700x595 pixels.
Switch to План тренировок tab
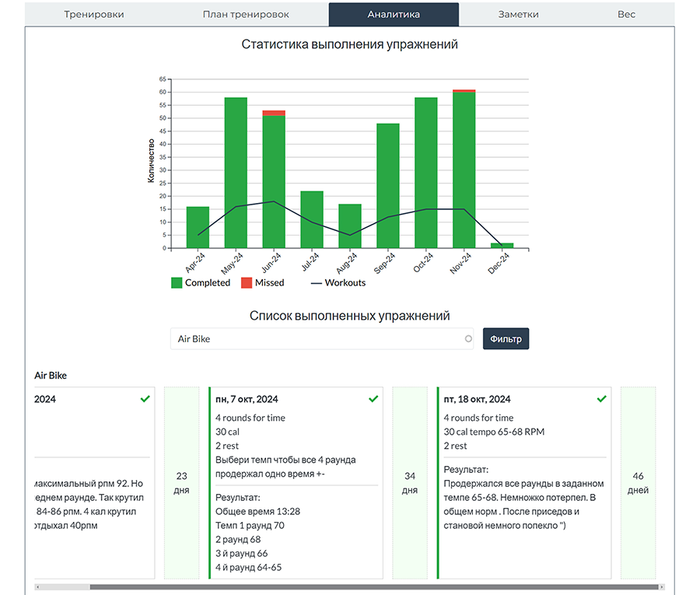click(x=245, y=14)
